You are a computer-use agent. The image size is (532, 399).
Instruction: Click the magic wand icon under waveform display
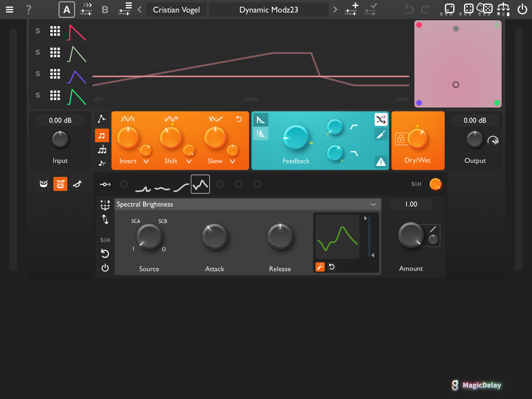pyautogui.click(x=320, y=267)
